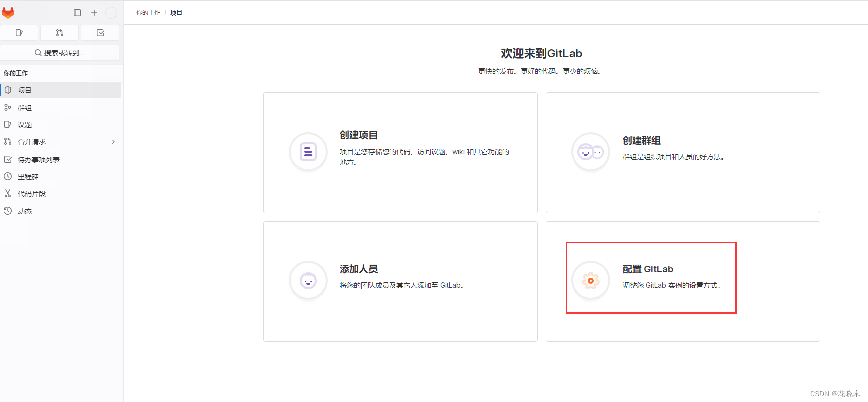868x402 pixels.
Task: Open 里程碑 in the sidebar
Action: 61,176
